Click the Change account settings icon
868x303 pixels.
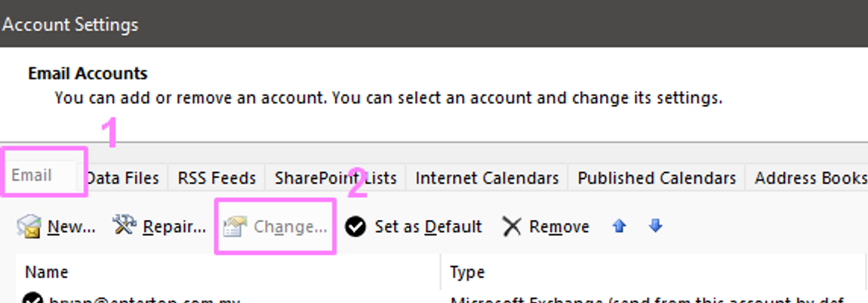click(235, 226)
